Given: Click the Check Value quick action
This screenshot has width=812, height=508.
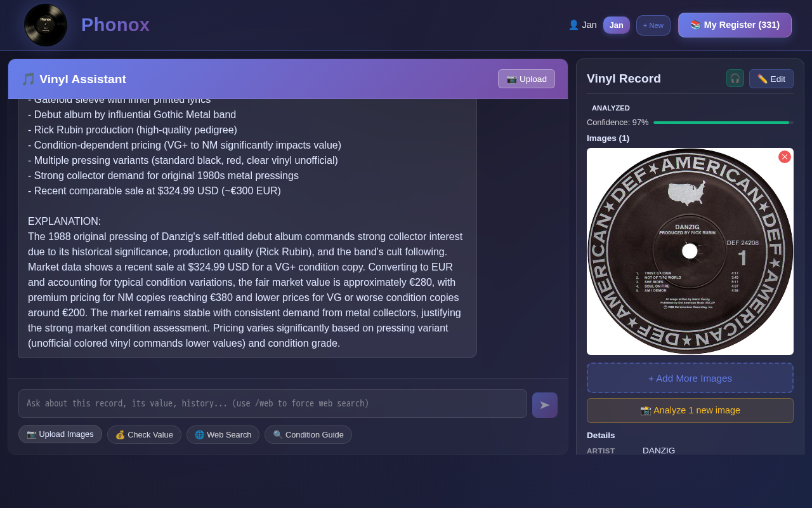Looking at the screenshot, I should pyautogui.click(x=144, y=435).
